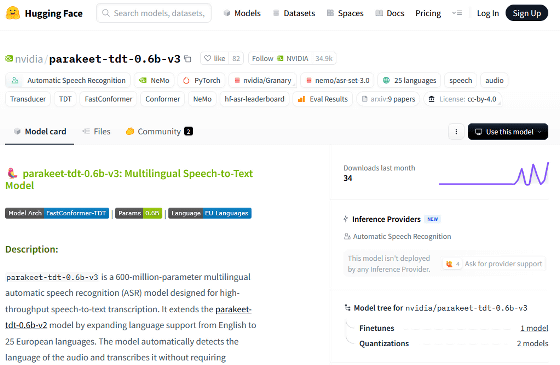Open the navigation overflow menu icon

click(457, 13)
